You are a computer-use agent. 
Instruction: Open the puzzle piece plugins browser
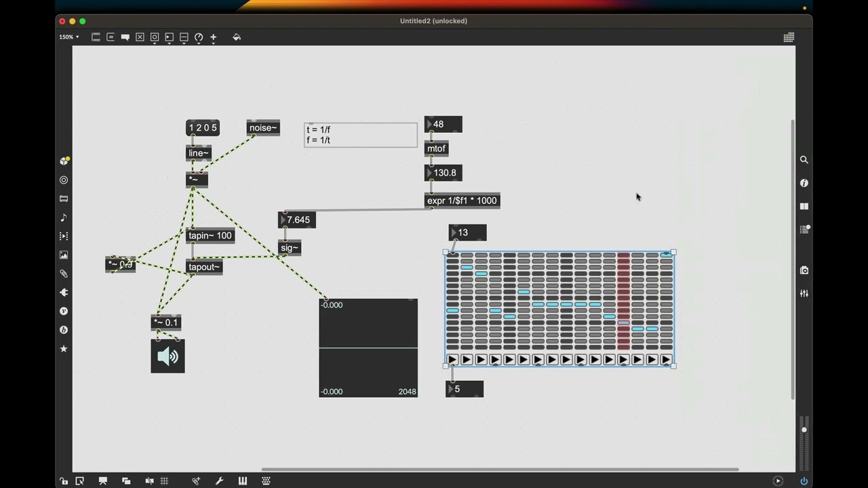64,293
